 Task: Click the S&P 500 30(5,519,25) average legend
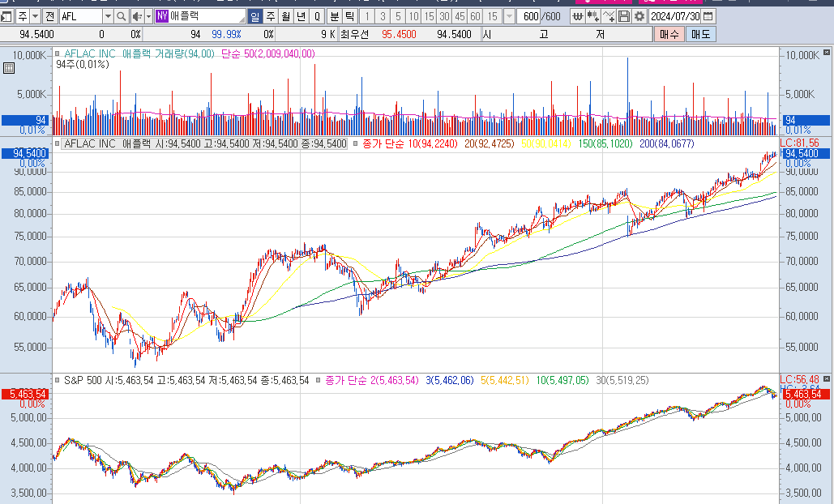622,380
